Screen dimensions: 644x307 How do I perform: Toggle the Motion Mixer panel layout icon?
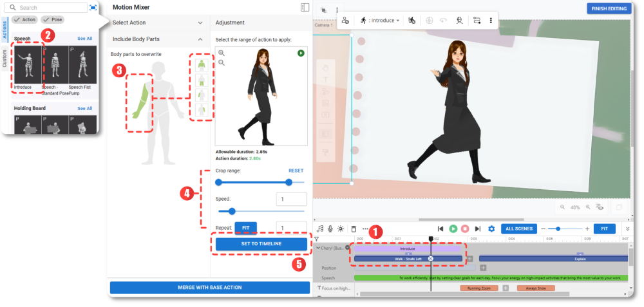point(305,8)
